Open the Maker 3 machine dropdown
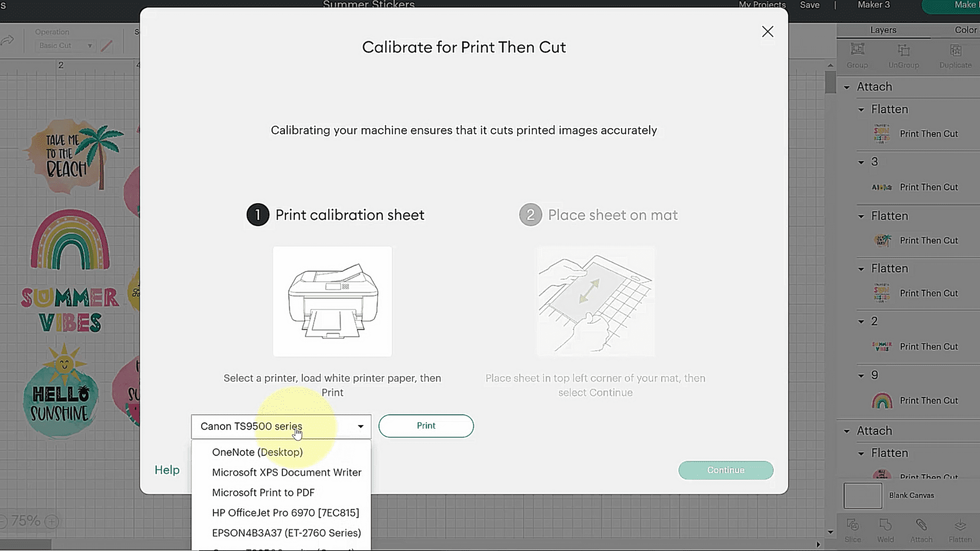 (x=873, y=5)
